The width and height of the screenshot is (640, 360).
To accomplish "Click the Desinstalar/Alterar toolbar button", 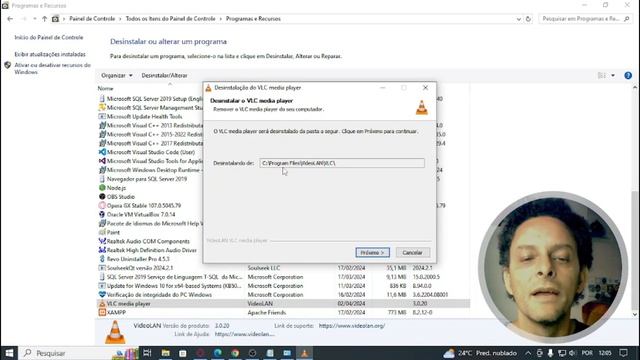I will click(164, 76).
